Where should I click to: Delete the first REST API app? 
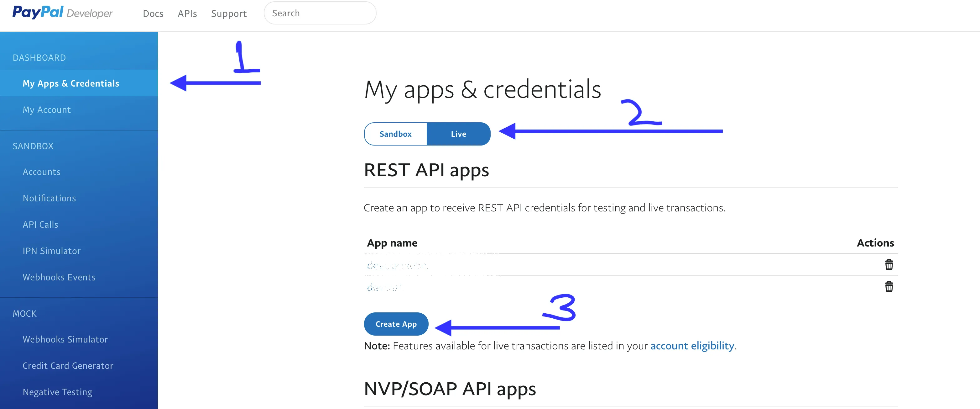889,264
